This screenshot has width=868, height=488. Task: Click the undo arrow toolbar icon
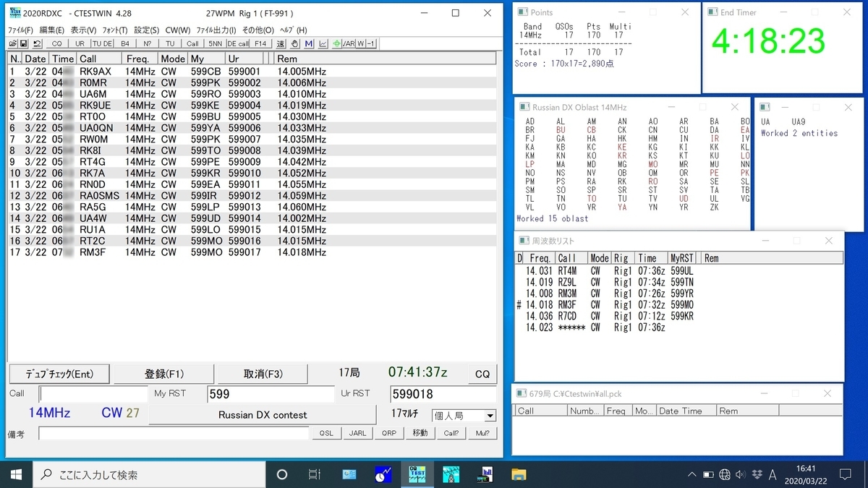pos(37,43)
